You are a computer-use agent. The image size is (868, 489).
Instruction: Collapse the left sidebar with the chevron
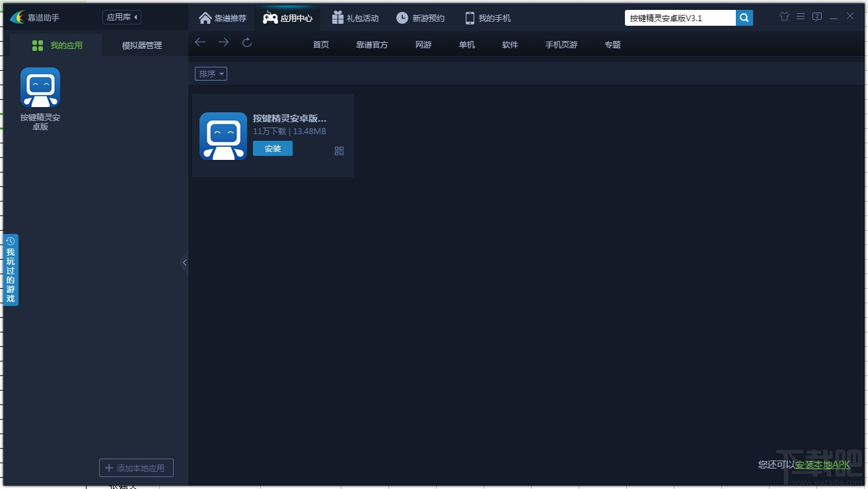[185, 262]
